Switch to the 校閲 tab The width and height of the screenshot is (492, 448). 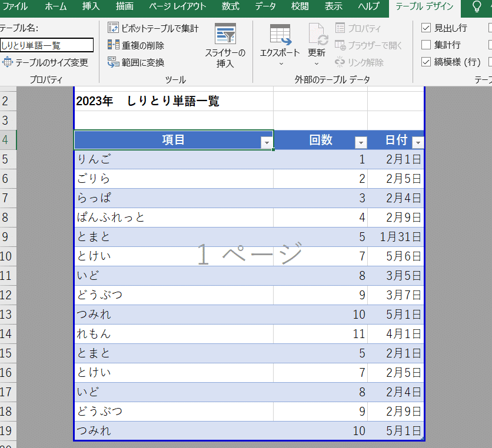300,6
